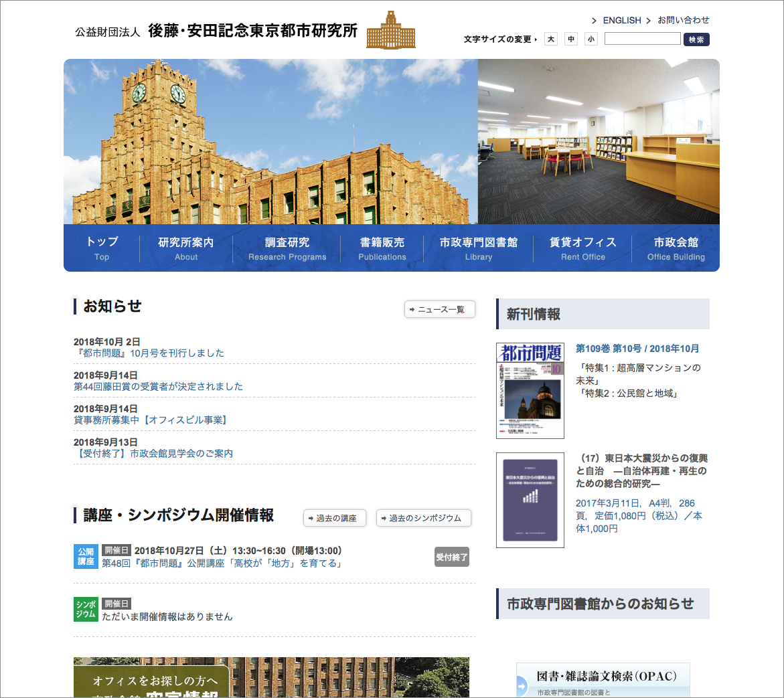The image size is (784, 698).
Task: Click the purple research report cover thumbnail
Action: pyautogui.click(x=530, y=500)
